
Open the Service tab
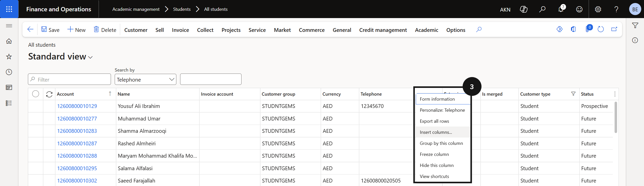(257, 30)
